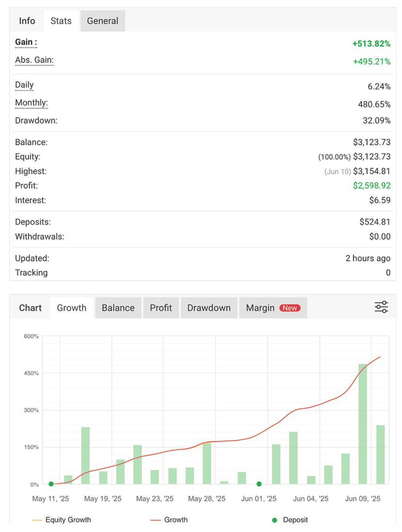This screenshot has width=402, height=532.
Task: Open the General tab
Action: point(102,21)
